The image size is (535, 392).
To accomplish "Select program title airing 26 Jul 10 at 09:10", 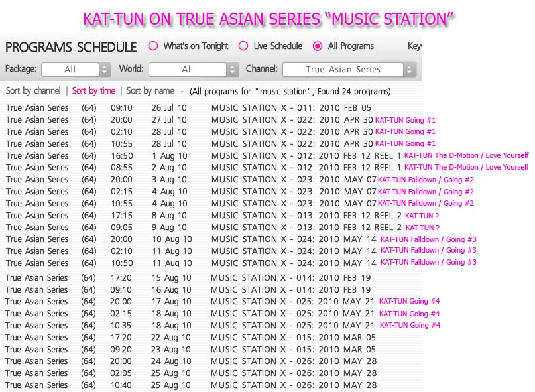I will 291,108.
